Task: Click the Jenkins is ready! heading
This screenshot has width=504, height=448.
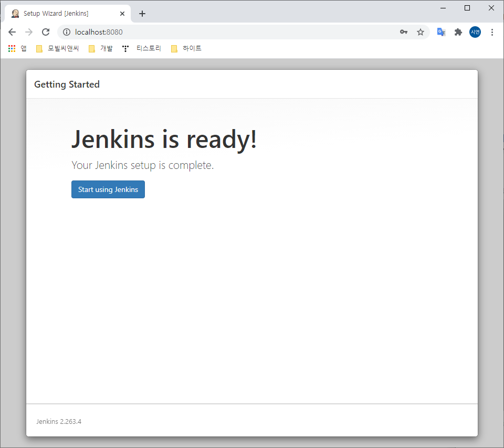Action: [x=164, y=140]
